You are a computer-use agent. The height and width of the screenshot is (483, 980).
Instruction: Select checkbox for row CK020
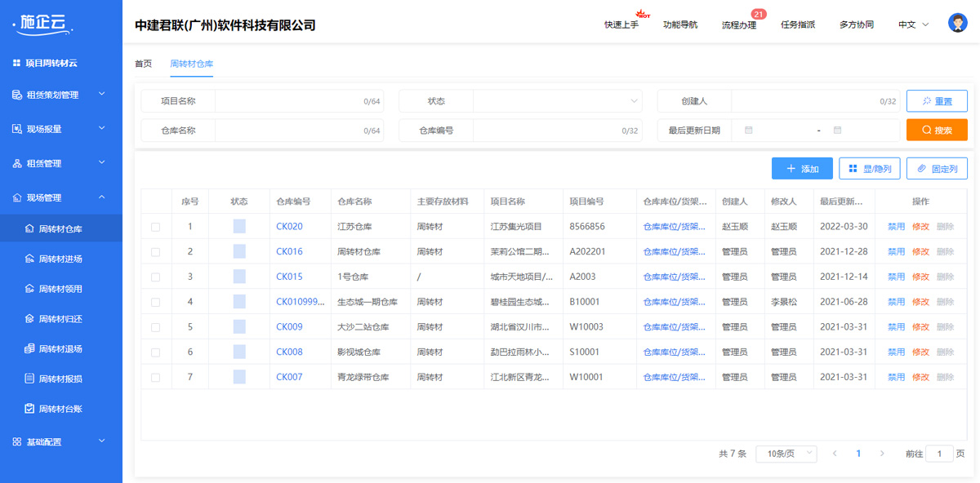[x=156, y=227]
